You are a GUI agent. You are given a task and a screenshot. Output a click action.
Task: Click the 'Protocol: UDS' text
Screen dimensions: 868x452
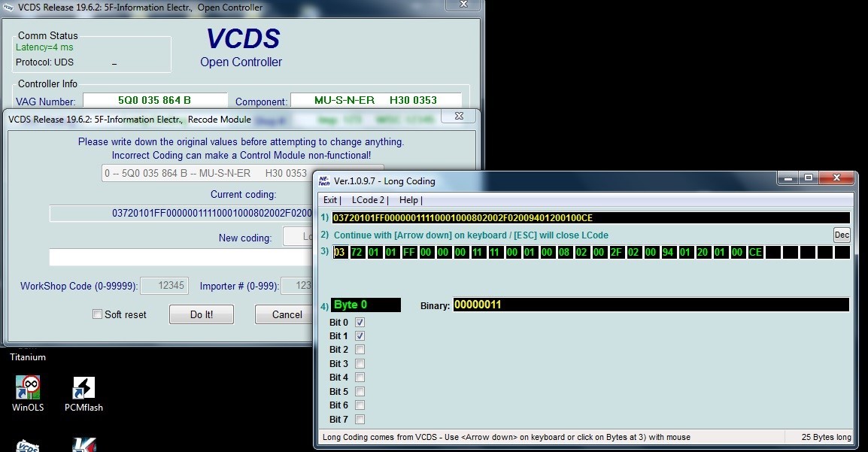(x=44, y=62)
